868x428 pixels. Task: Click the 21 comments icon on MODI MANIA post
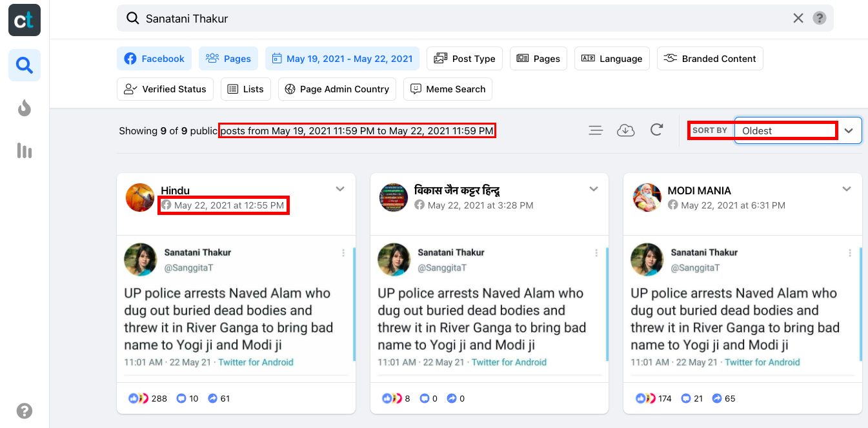click(686, 398)
